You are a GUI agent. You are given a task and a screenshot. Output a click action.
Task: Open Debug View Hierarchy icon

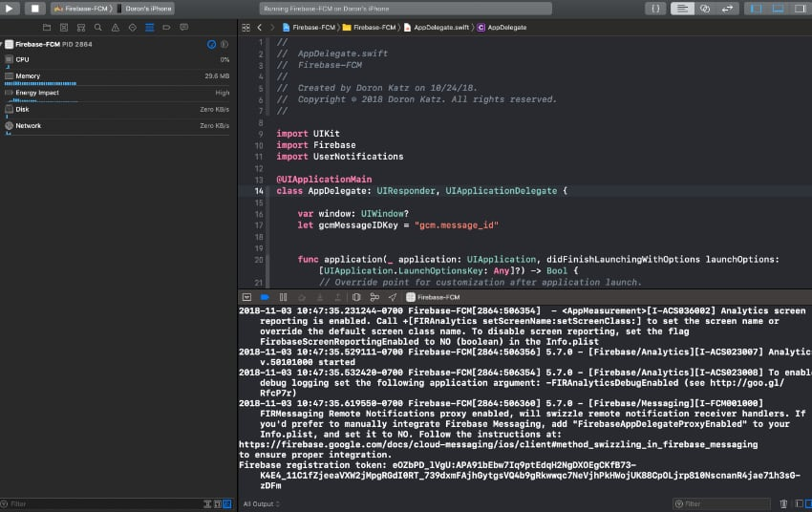(x=356, y=297)
